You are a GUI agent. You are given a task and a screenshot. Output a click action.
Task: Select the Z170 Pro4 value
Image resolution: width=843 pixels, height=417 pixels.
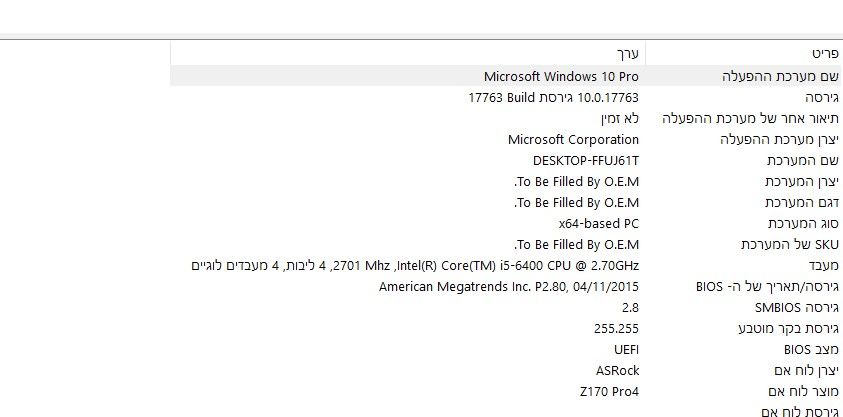[608, 391]
